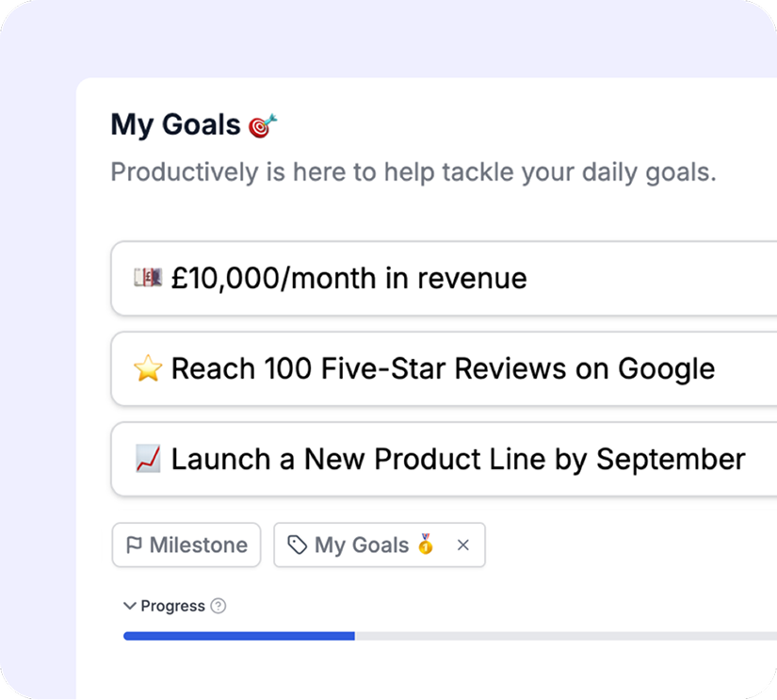Viewport: 777px width, 700px height.
Task: Click the banknote emoji on the revenue goal
Action: [x=146, y=278]
